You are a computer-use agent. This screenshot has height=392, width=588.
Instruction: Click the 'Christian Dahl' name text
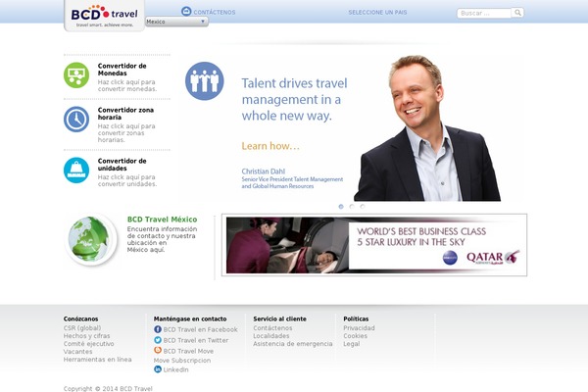(x=264, y=171)
